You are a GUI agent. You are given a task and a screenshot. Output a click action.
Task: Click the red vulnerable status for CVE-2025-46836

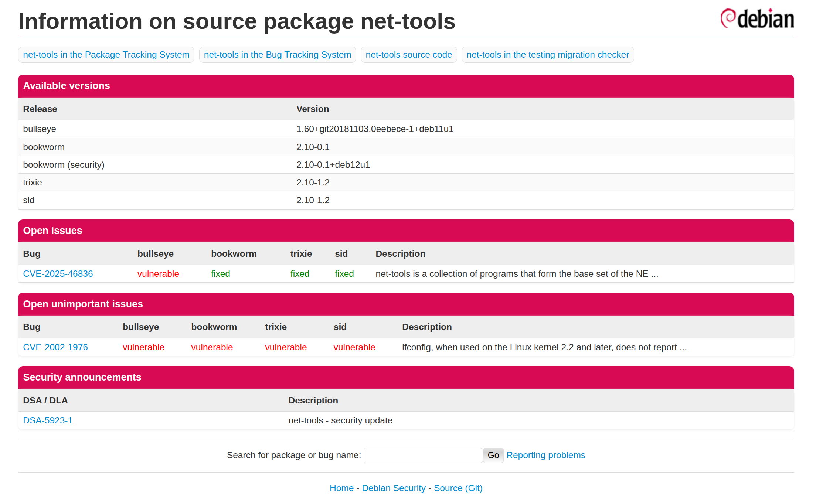(x=158, y=274)
